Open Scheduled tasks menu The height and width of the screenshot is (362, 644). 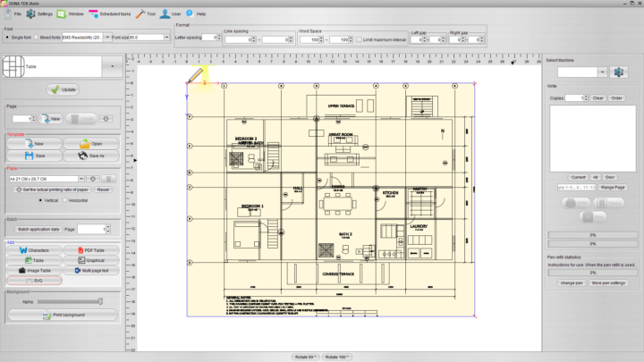[x=110, y=14]
